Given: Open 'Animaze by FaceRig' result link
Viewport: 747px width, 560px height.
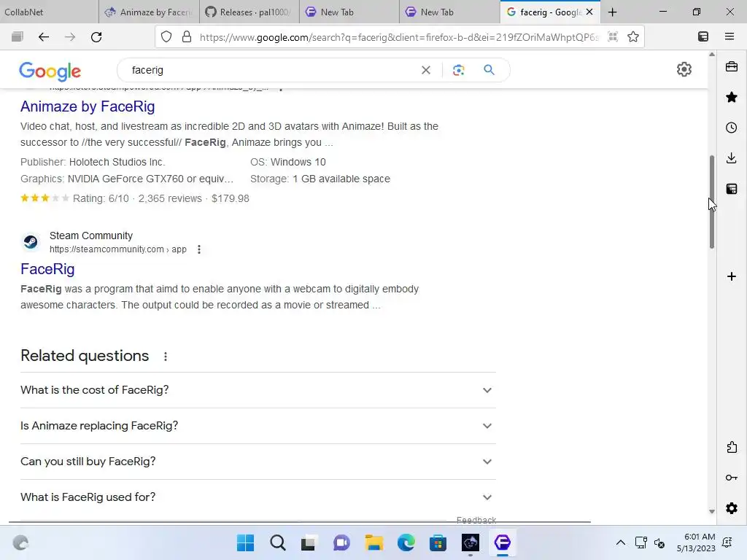Looking at the screenshot, I should pos(88,106).
